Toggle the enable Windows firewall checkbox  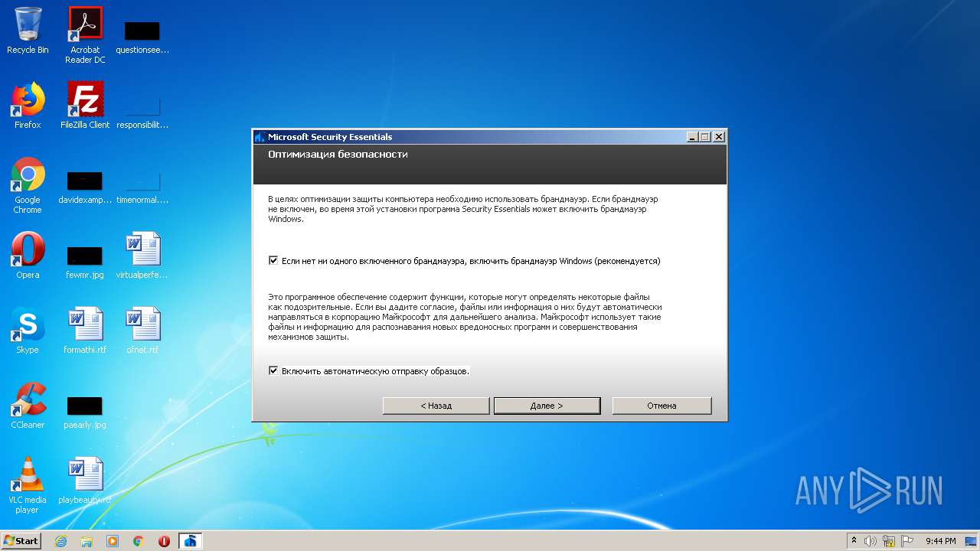tap(273, 261)
